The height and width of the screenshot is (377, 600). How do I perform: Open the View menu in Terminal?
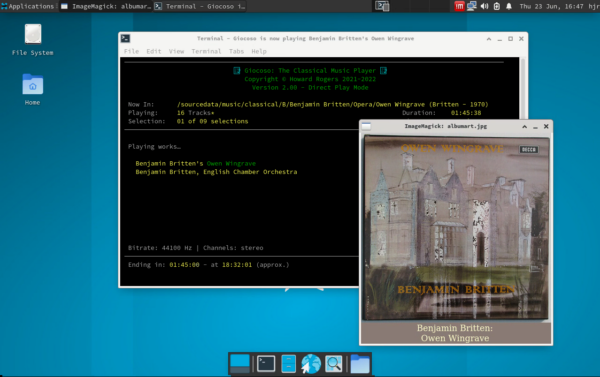pyautogui.click(x=176, y=51)
